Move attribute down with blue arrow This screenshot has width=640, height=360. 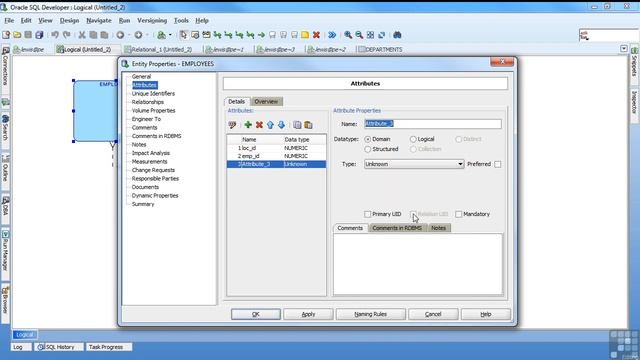(281, 125)
